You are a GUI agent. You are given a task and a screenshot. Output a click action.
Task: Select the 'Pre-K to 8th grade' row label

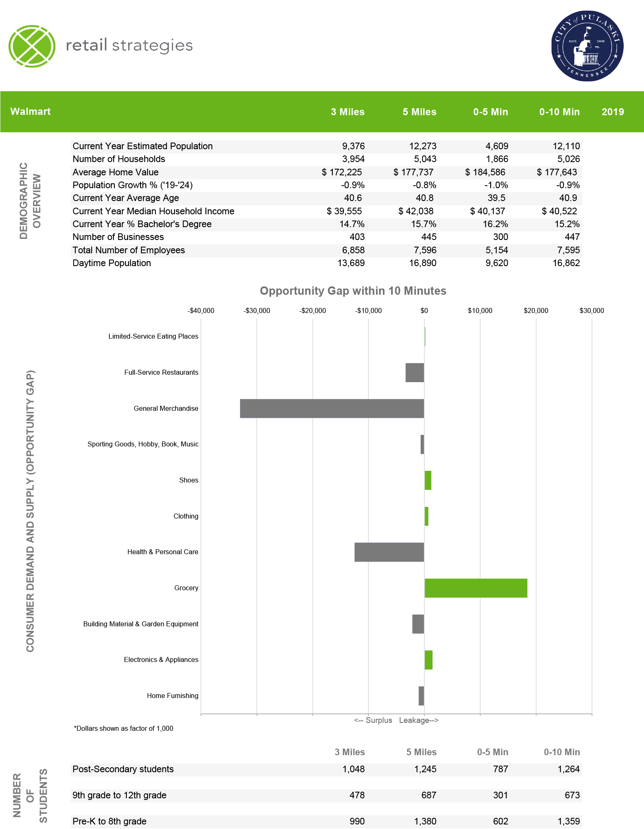[x=109, y=822]
